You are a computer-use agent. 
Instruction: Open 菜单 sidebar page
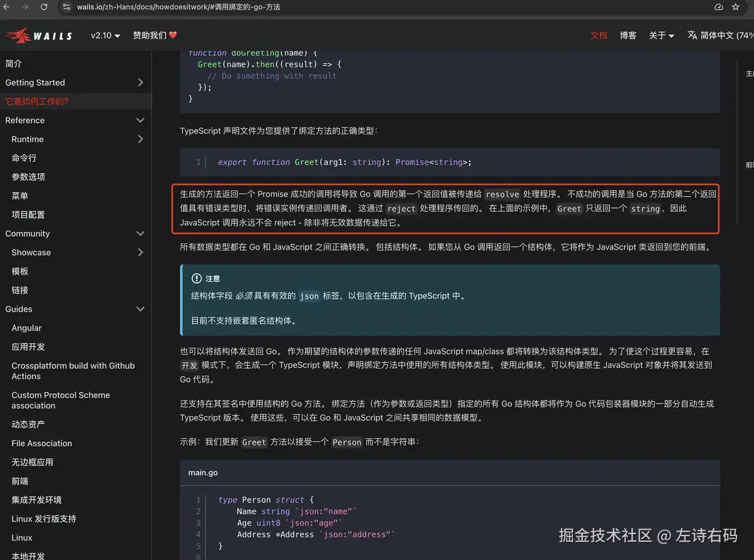click(x=20, y=195)
